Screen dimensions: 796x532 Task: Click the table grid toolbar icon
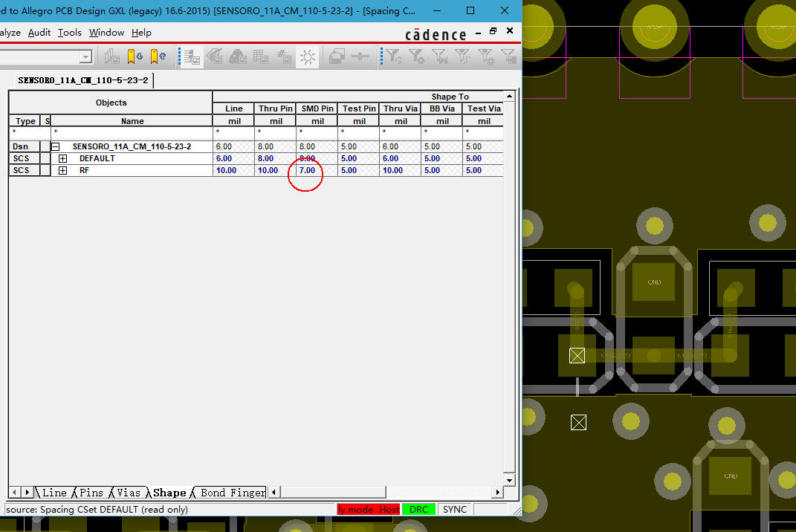pyautogui.click(x=260, y=56)
